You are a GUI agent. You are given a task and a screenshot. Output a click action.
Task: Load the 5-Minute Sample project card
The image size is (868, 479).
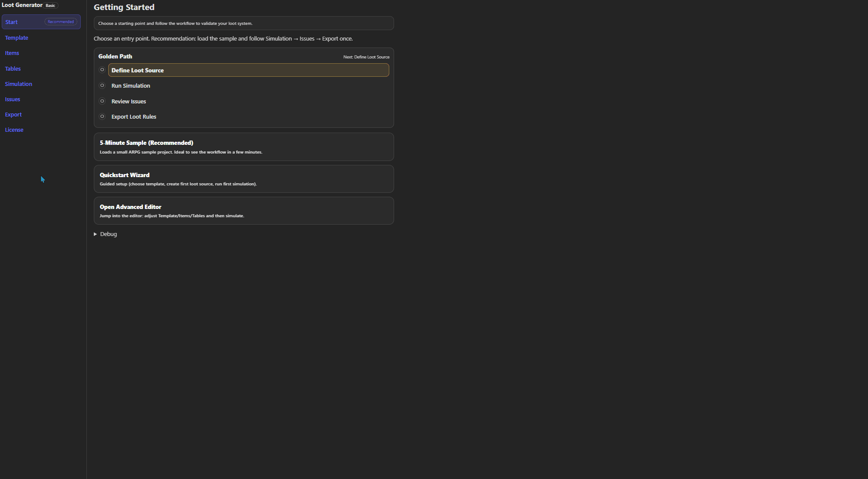click(x=244, y=147)
